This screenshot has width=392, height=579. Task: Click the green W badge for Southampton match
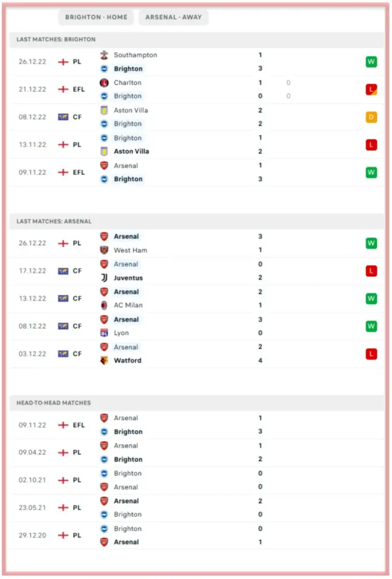(371, 62)
